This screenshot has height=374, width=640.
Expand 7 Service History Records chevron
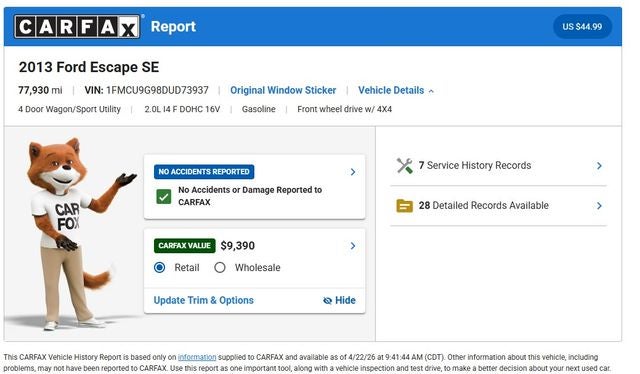599,165
